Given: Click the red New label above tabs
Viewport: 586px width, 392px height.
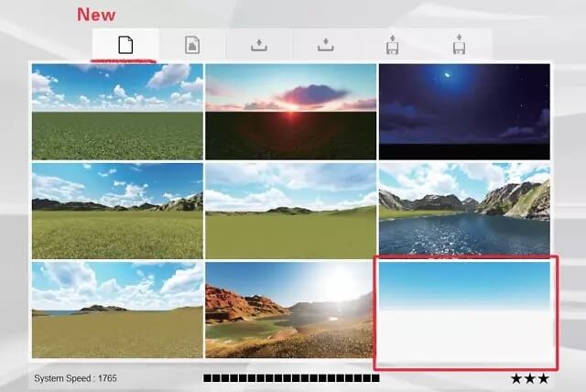Looking at the screenshot, I should [96, 15].
